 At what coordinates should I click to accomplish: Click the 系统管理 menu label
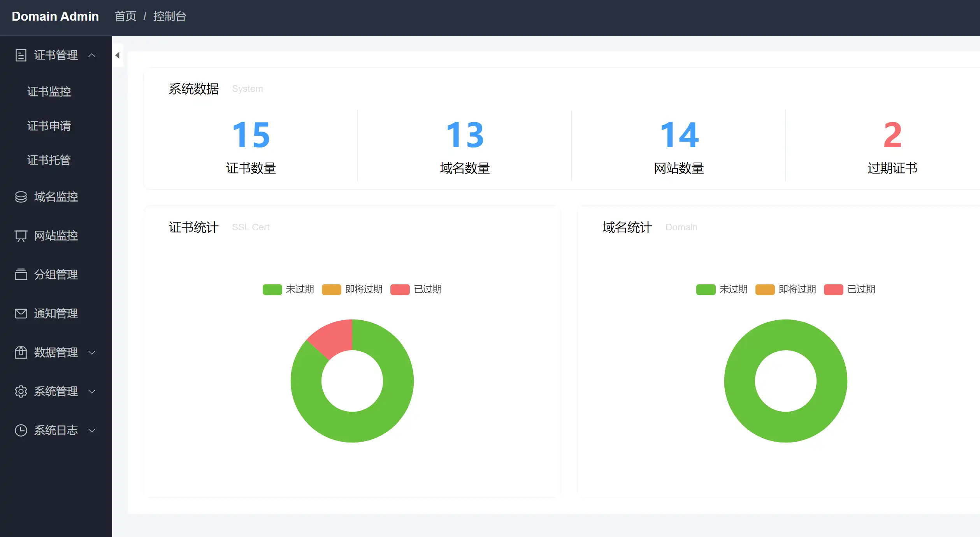pos(56,391)
